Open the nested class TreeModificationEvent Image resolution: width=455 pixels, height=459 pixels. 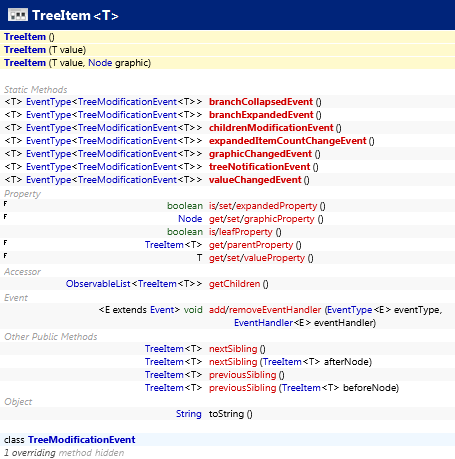pos(82,440)
